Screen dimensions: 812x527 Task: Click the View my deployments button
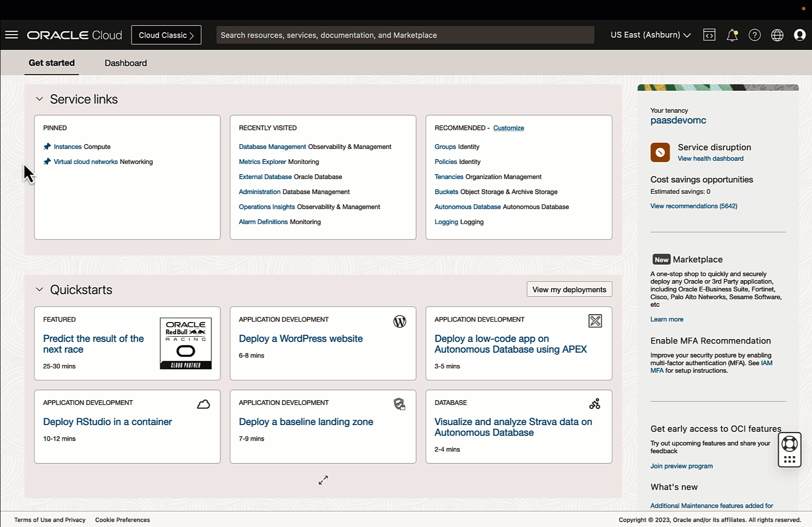pos(569,289)
